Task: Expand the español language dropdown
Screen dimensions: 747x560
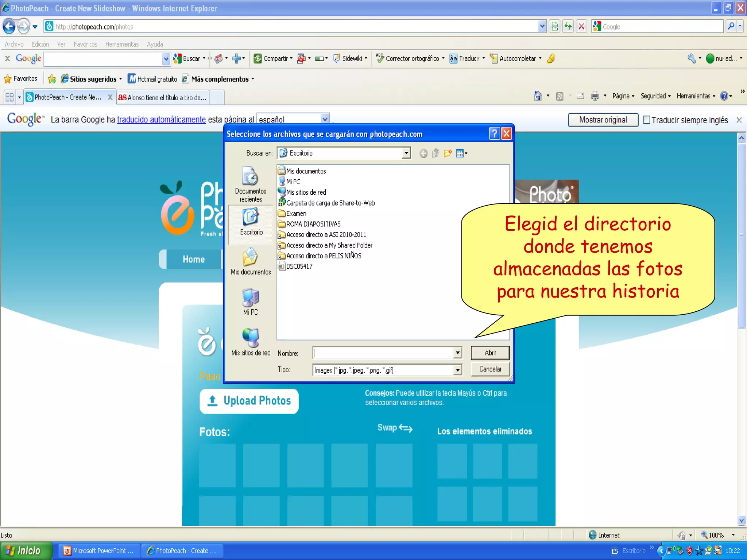Action: click(x=325, y=119)
